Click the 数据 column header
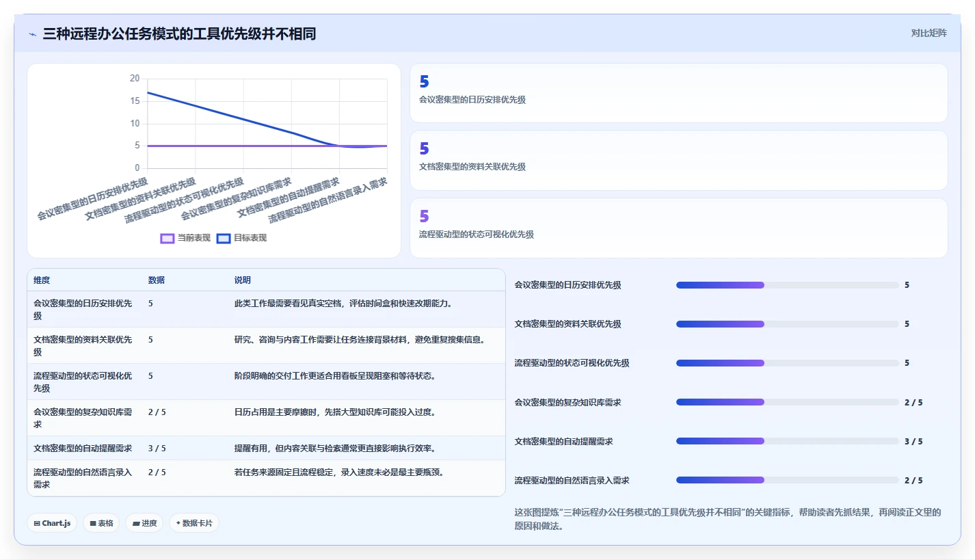The width and height of the screenshot is (975, 560). [157, 280]
